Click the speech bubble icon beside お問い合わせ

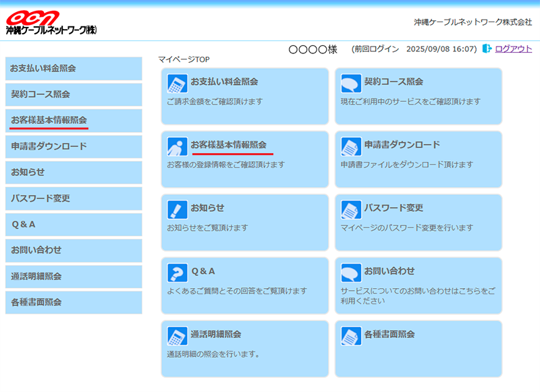tap(351, 273)
